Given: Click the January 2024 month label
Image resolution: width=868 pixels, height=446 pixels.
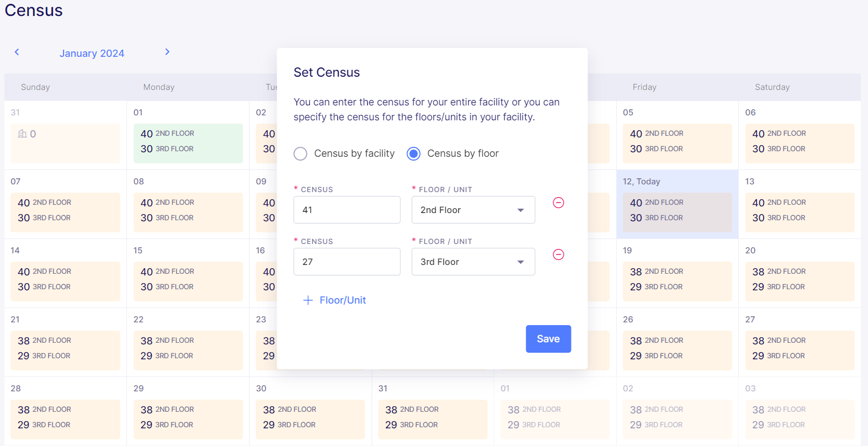Looking at the screenshot, I should click(92, 54).
